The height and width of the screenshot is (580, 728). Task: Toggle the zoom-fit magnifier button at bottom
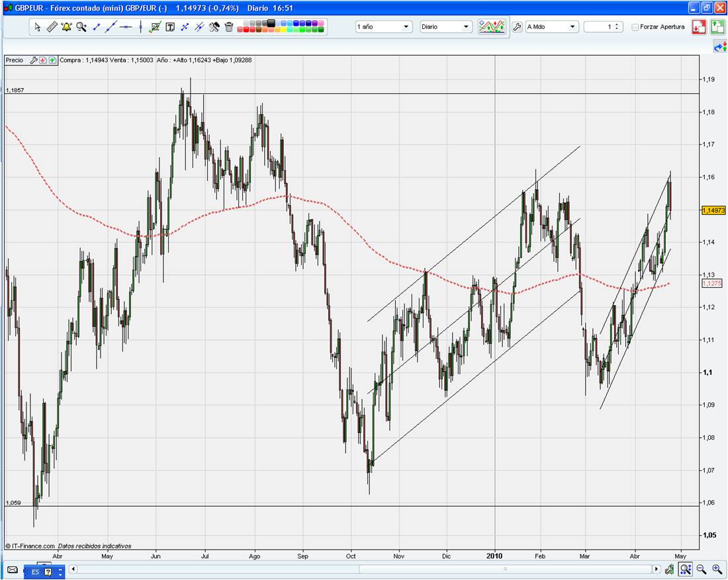685,569
